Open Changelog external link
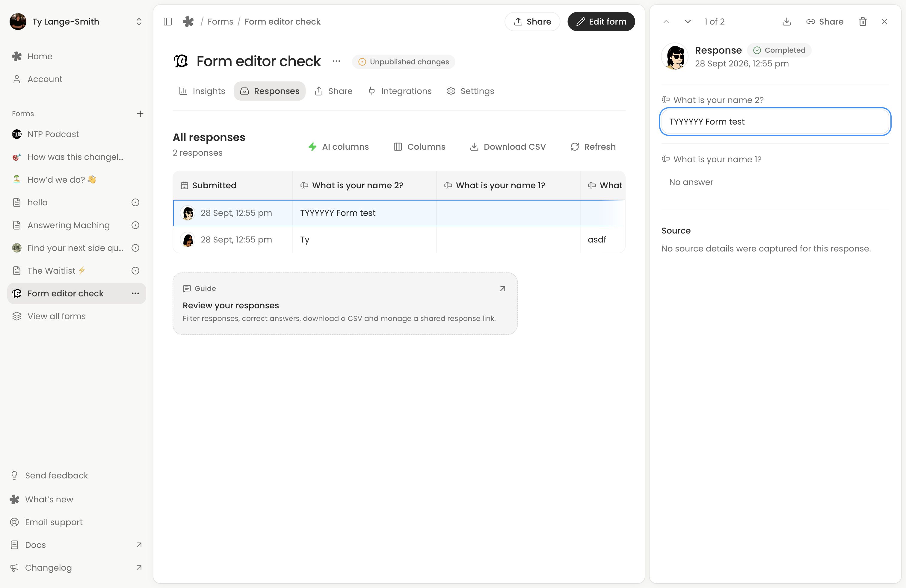The image size is (906, 588). click(76, 568)
